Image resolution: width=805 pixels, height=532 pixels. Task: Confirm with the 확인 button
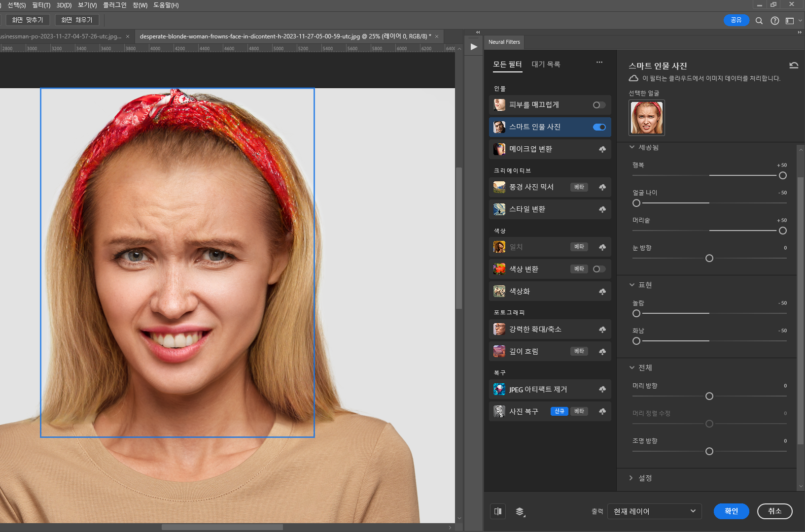[731, 511]
